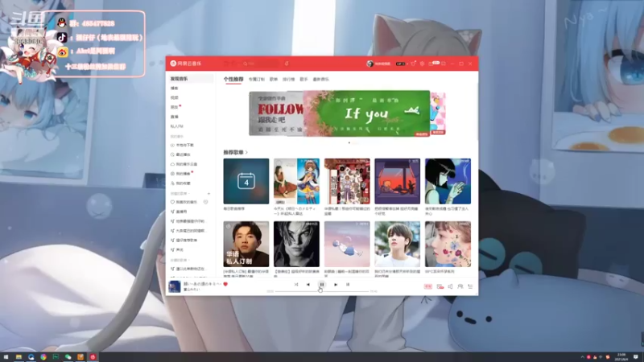This screenshot has height=362, width=644.
Task: Pause the current song
Action: 321,285
